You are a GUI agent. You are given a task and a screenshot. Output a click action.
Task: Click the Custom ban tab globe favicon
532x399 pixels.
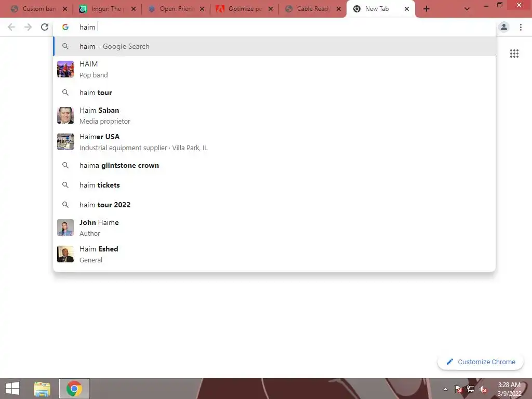pos(14,9)
